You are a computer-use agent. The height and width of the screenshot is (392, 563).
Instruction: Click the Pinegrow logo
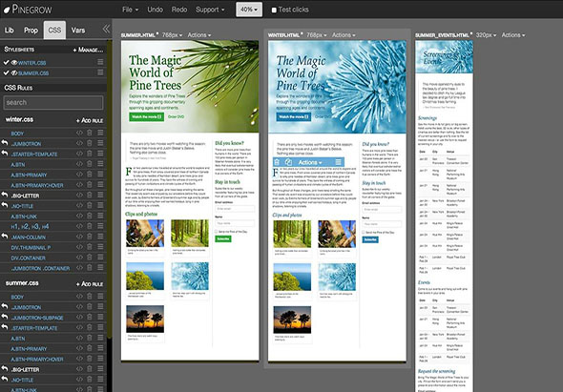pos(28,10)
